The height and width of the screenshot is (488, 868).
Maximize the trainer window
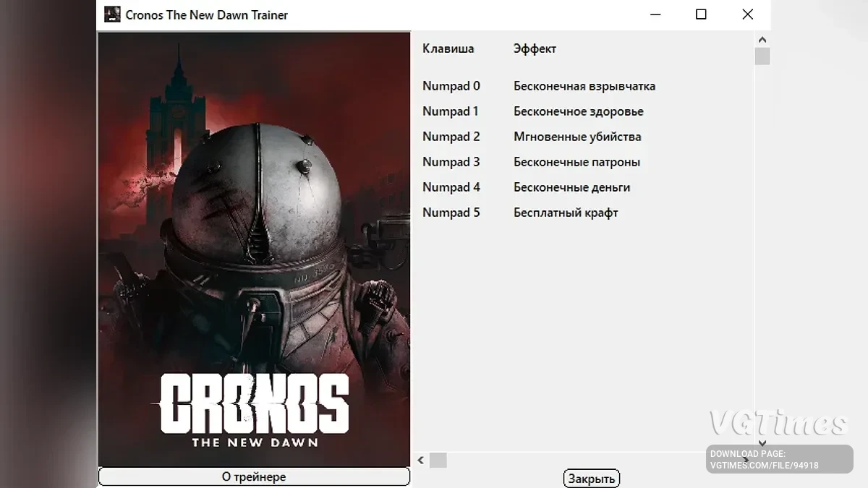coord(701,14)
